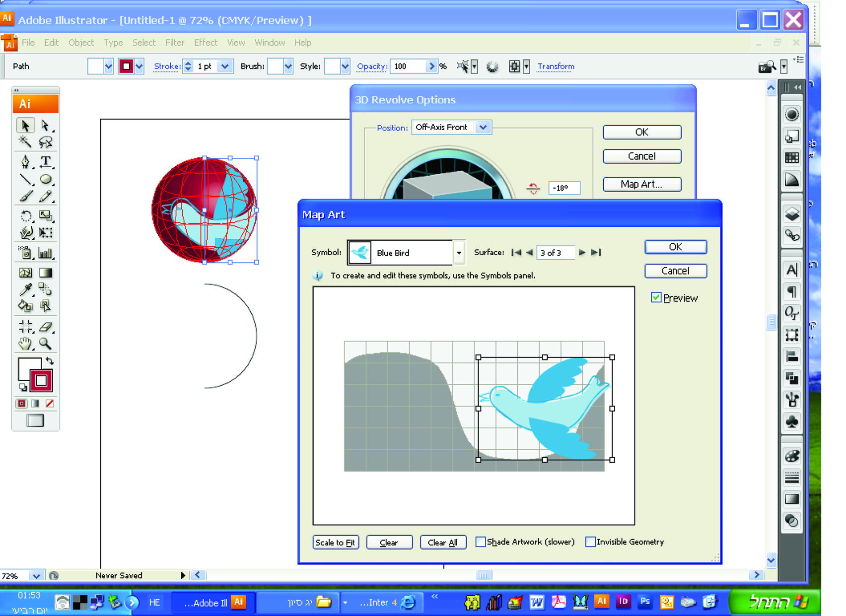Open the Style dropdown
The height and width of the screenshot is (616, 846).
click(345, 66)
